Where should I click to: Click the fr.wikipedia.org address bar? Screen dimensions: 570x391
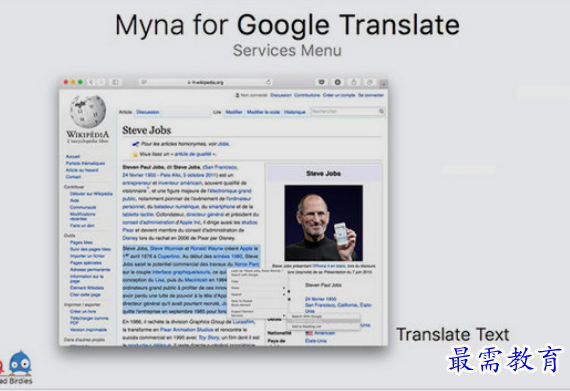206,82
